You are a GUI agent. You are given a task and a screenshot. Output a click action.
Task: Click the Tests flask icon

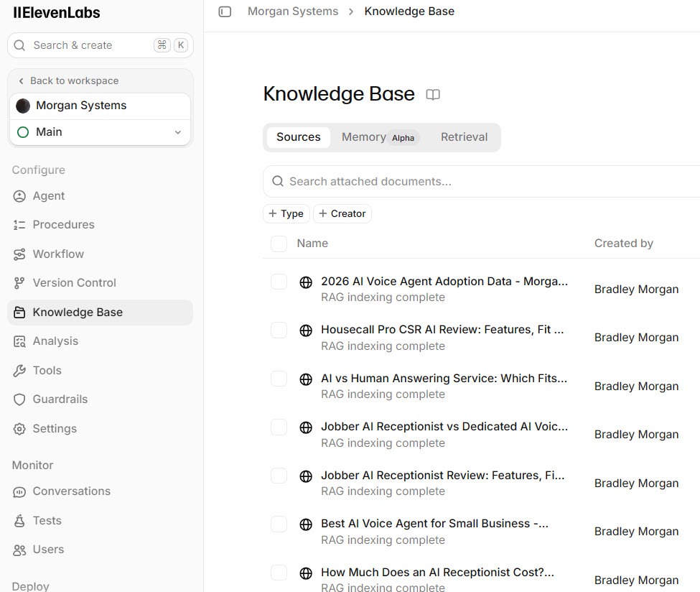tap(19, 520)
